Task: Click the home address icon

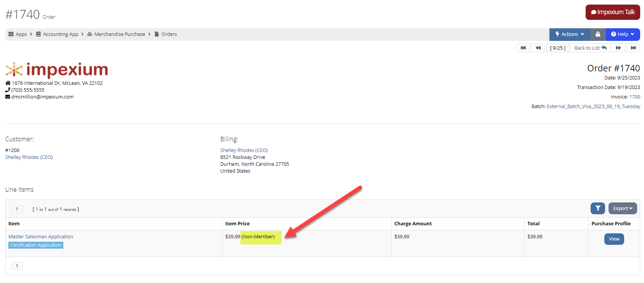Action: 8,83
